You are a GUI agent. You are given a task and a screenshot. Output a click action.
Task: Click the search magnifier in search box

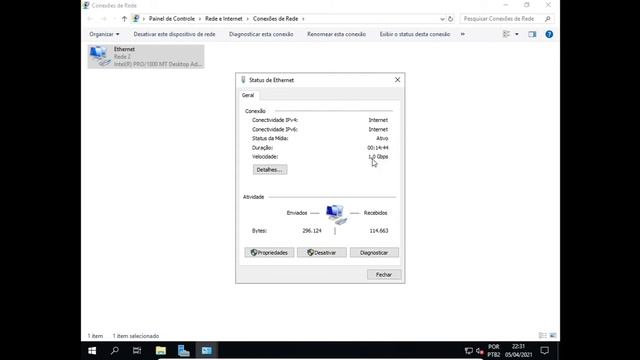pos(548,19)
